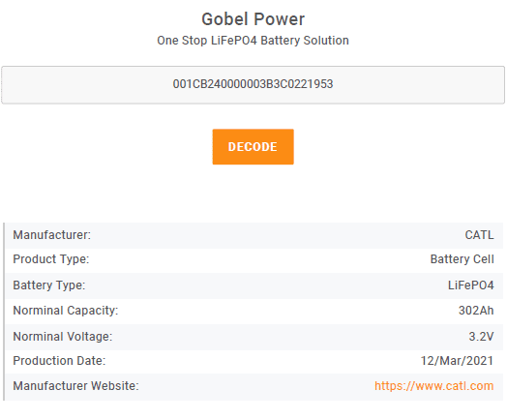Select the 302Ah capacity value
This screenshot has width=507, height=420.
tap(476, 311)
